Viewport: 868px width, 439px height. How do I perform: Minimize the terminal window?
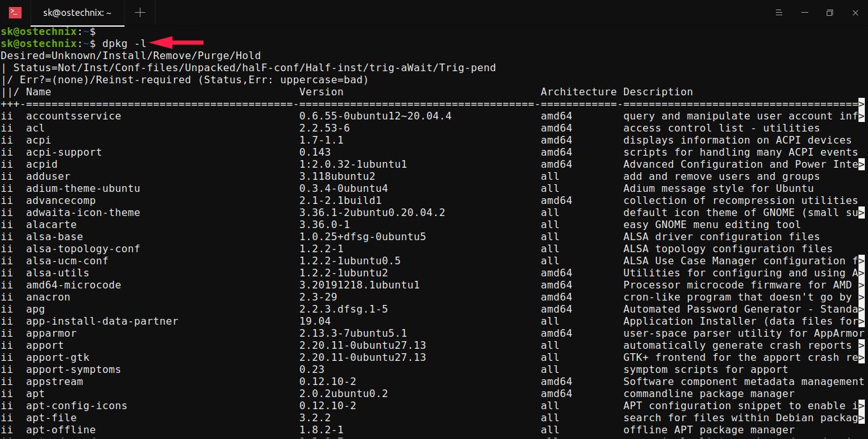(x=804, y=13)
